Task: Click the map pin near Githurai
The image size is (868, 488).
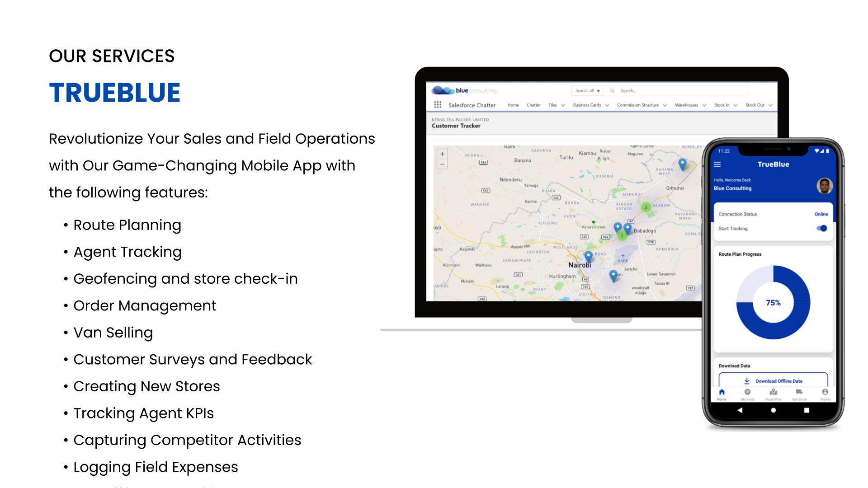Action: coord(683,164)
